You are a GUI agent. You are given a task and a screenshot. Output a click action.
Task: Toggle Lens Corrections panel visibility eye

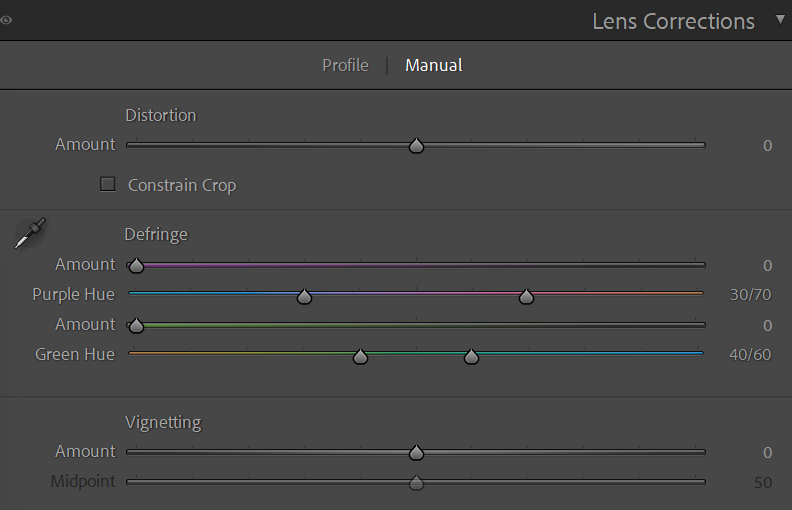(6, 20)
